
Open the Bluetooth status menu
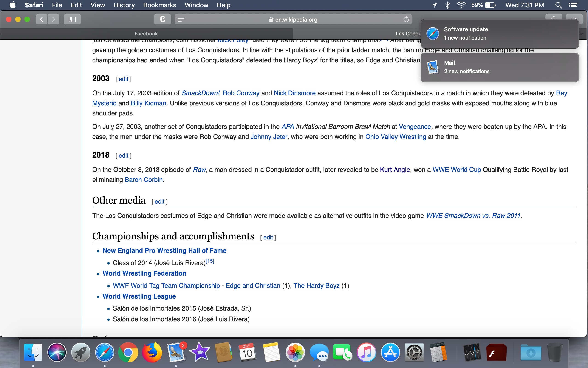pos(447,5)
